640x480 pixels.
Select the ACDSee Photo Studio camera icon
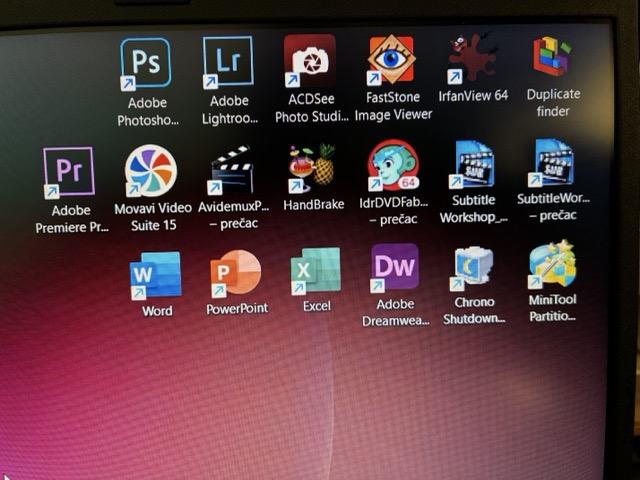[x=310, y=60]
